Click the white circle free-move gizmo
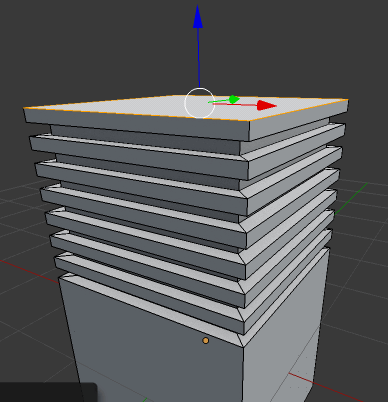Viewport: 388px width, 402px height. click(199, 103)
